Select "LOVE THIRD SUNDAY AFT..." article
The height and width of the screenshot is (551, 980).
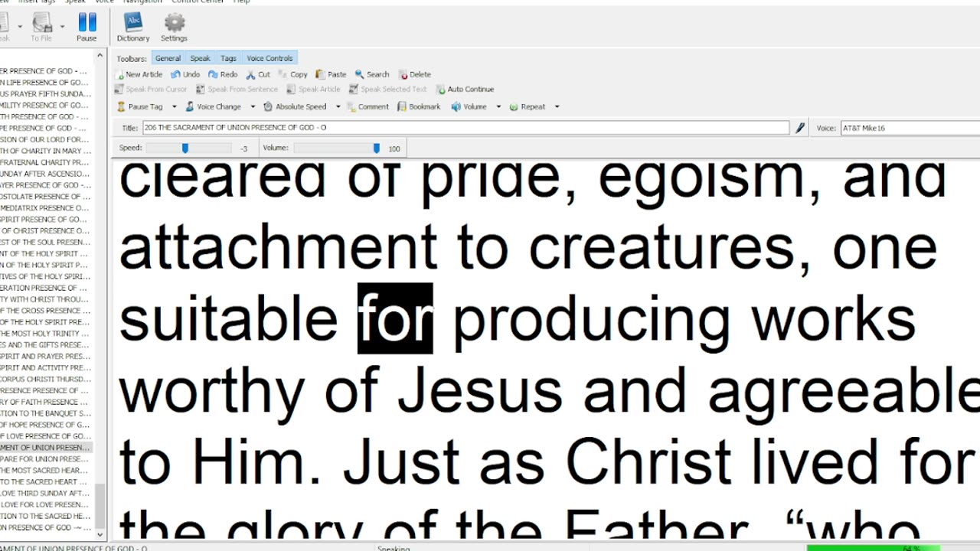(x=45, y=494)
